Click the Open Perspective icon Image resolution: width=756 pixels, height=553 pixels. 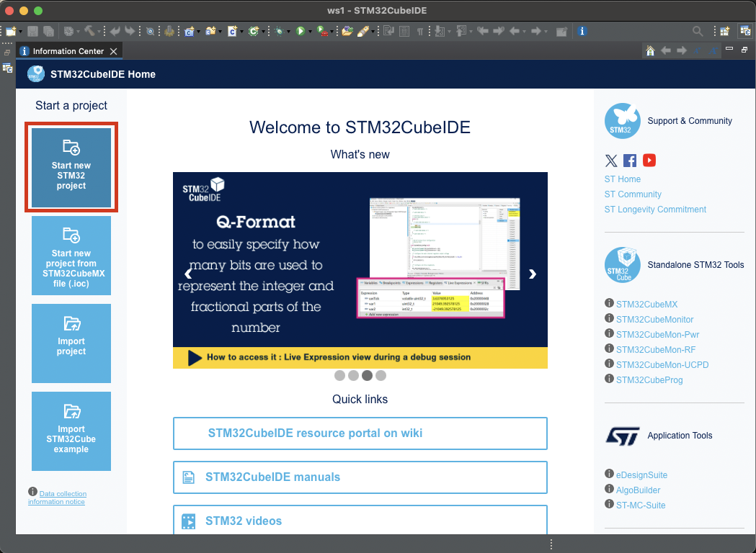click(725, 31)
